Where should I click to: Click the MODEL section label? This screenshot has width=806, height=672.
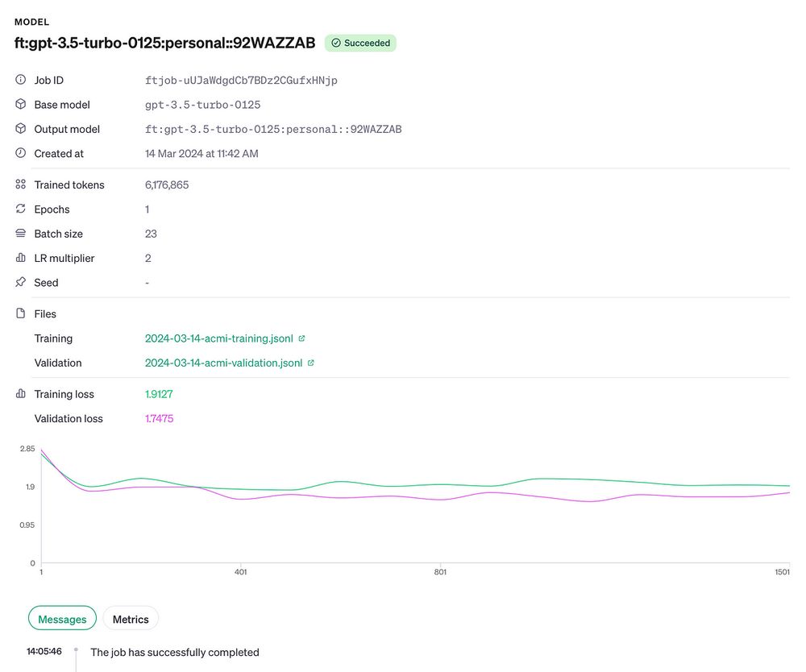point(32,22)
